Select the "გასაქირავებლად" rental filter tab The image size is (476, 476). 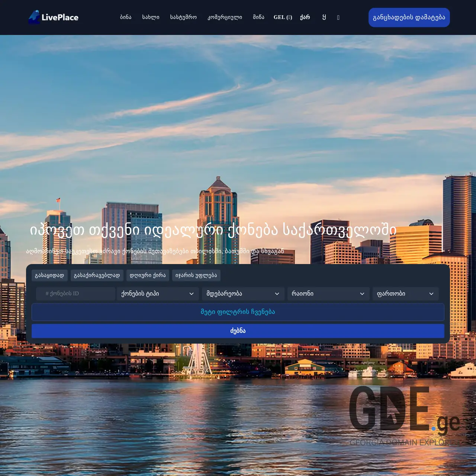point(97,275)
